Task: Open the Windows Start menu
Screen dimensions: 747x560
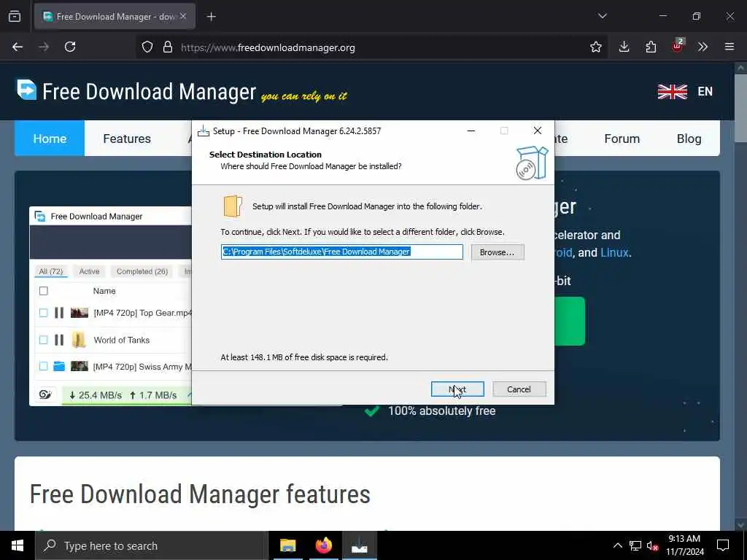Action: point(18,545)
